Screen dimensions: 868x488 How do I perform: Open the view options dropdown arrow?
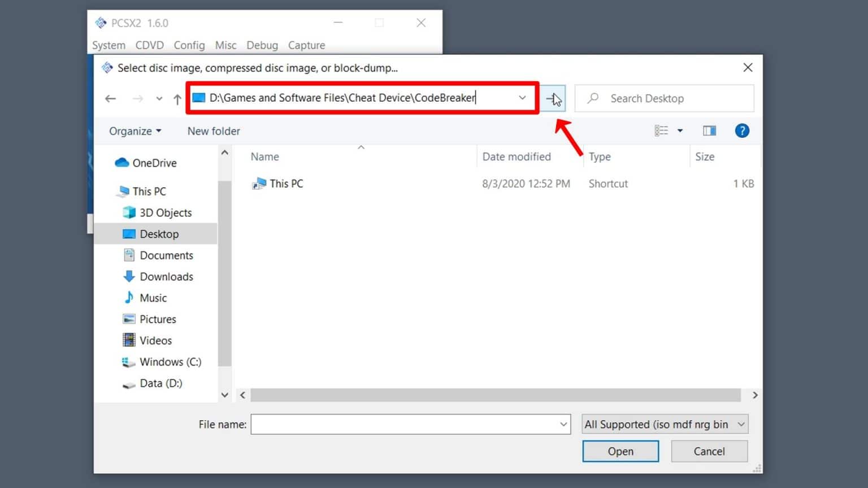pyautogui.click(x=680, y=131)
